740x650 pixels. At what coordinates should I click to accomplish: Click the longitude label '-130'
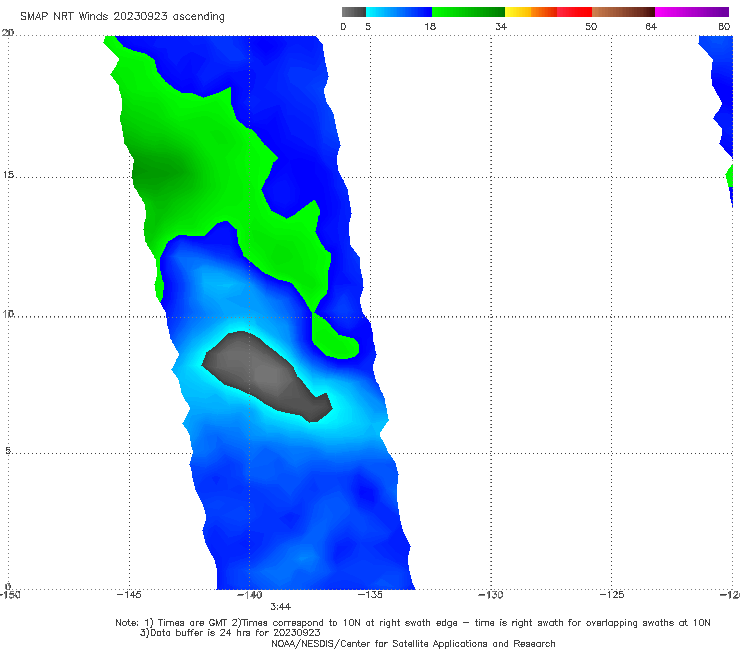coord(491,595)
